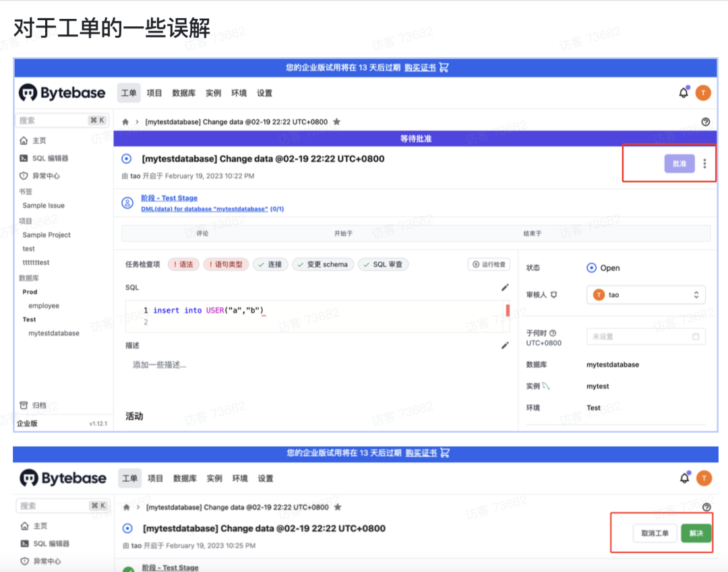Open the employee database in sidebar

pyautogui.click(x=44, y=306)
